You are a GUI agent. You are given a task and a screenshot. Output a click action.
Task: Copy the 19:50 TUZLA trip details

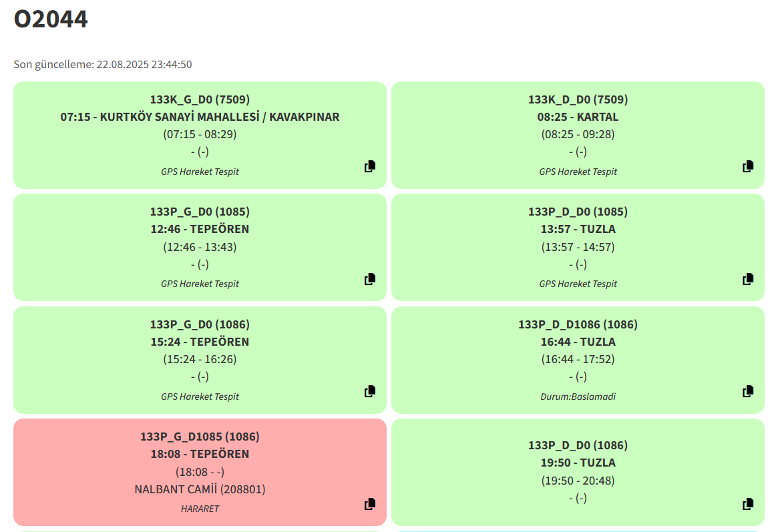(x=748, y=504)
